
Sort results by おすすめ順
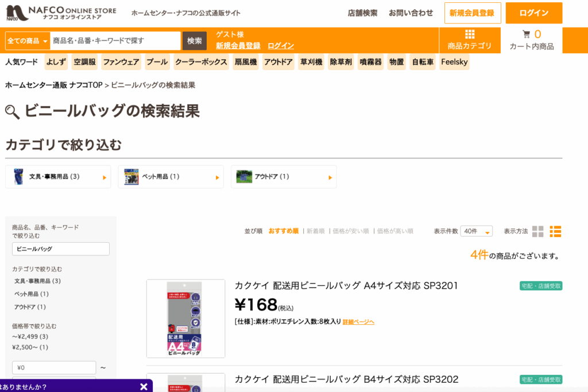point(284,231)
